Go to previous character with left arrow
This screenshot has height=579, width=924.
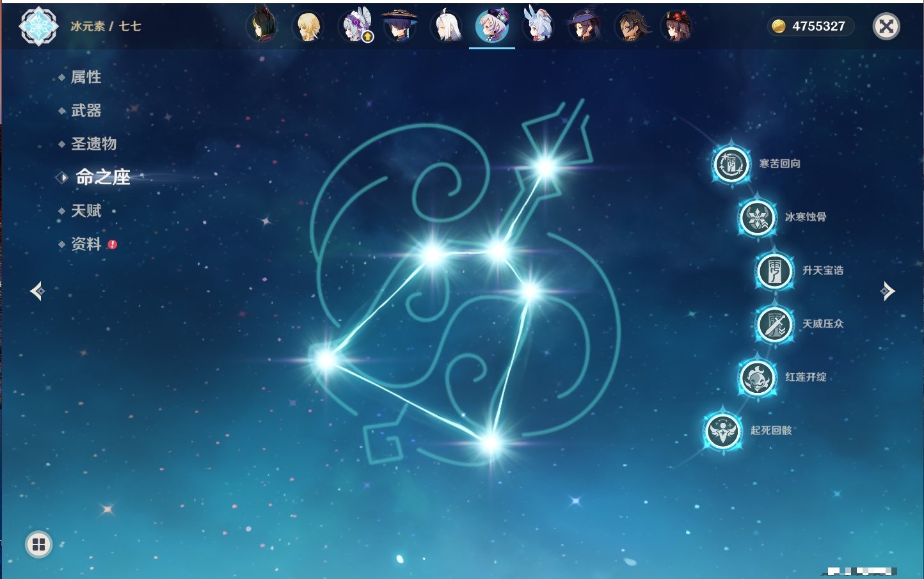[x=37, y=291]
